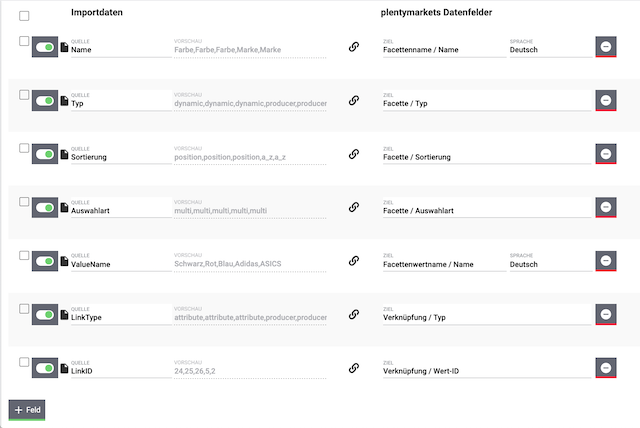Open Sprache dropdown for Facettenwertname row
This screenshot has width=640, height=428.
tap(547, 265)
